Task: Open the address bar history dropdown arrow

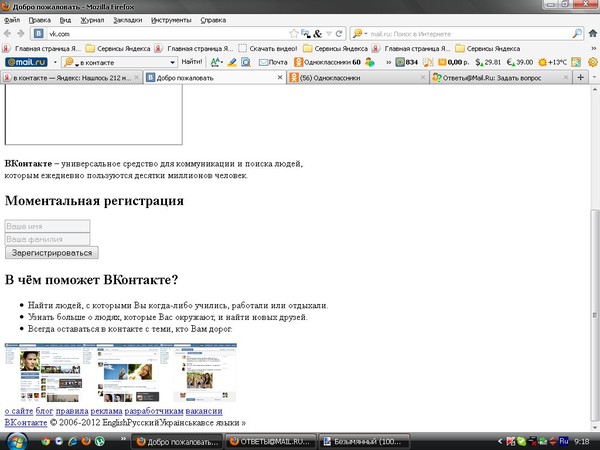Action: [328, 34]
